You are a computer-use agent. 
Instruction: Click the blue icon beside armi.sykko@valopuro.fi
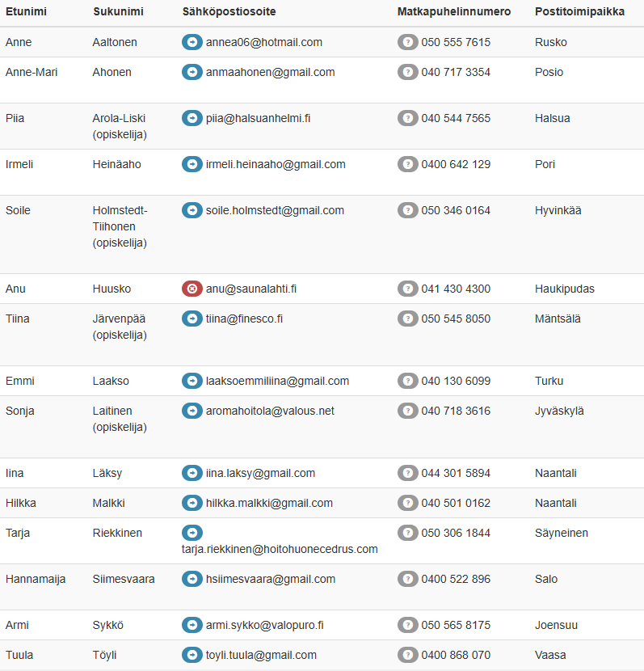pos(192,625)
